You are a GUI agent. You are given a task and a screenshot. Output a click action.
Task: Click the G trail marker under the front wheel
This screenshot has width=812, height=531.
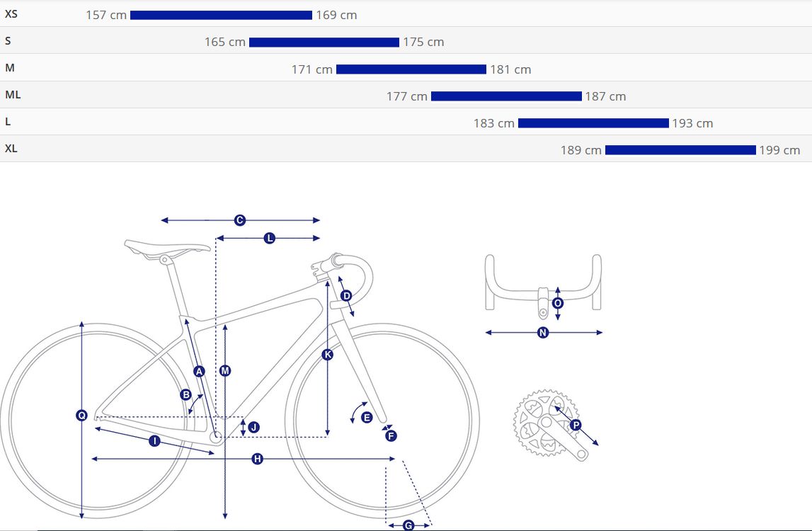click(408, 525)
